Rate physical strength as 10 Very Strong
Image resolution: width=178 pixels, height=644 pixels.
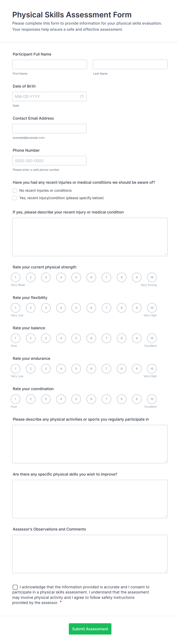pyautogui.click(x=152, y=277)
